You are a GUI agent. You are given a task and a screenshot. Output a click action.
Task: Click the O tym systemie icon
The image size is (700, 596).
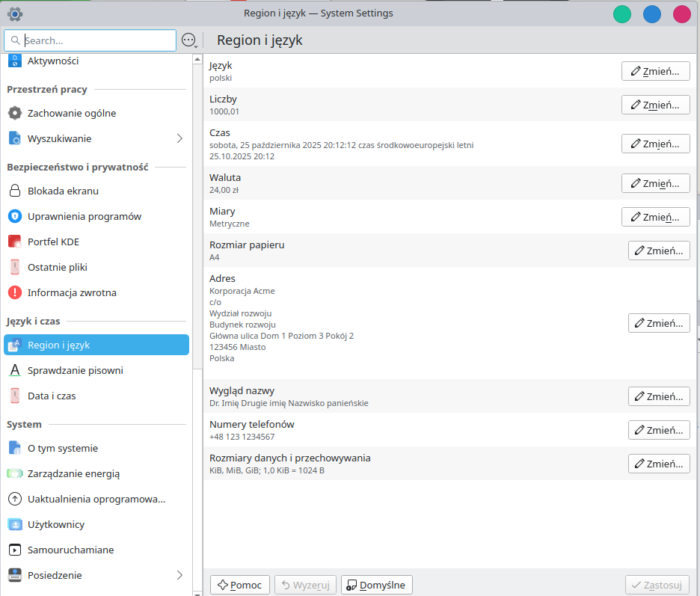[14, 448]
